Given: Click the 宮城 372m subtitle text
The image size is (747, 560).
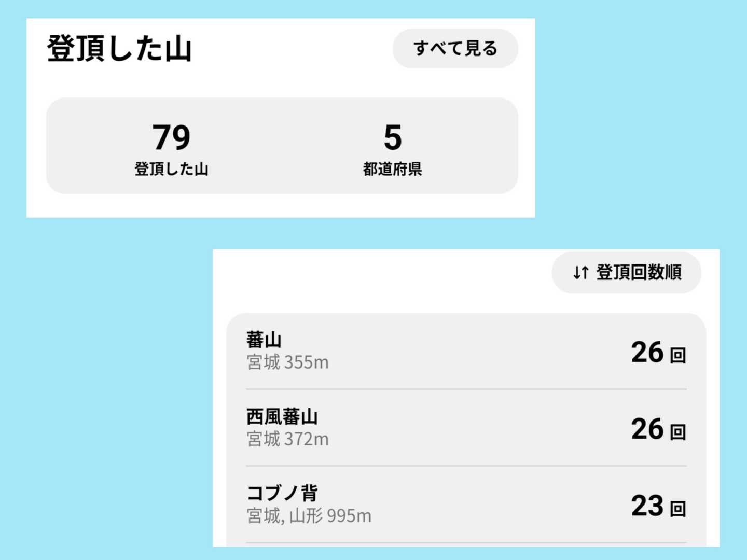Looking at the screenshot, I should [x=287, y=439].
